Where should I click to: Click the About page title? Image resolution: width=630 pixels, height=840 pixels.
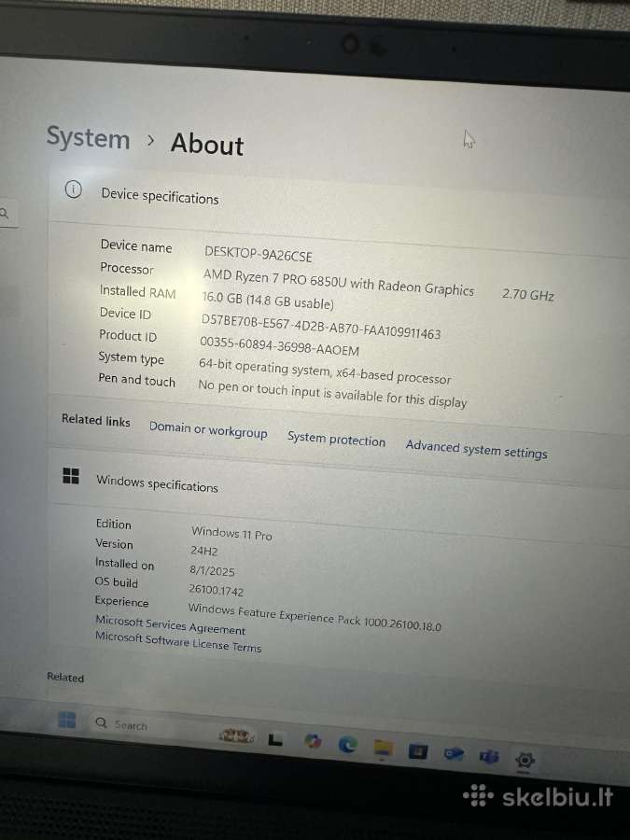(207, 144)
